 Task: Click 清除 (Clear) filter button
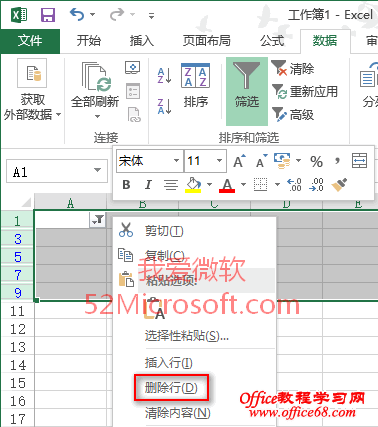293,68
